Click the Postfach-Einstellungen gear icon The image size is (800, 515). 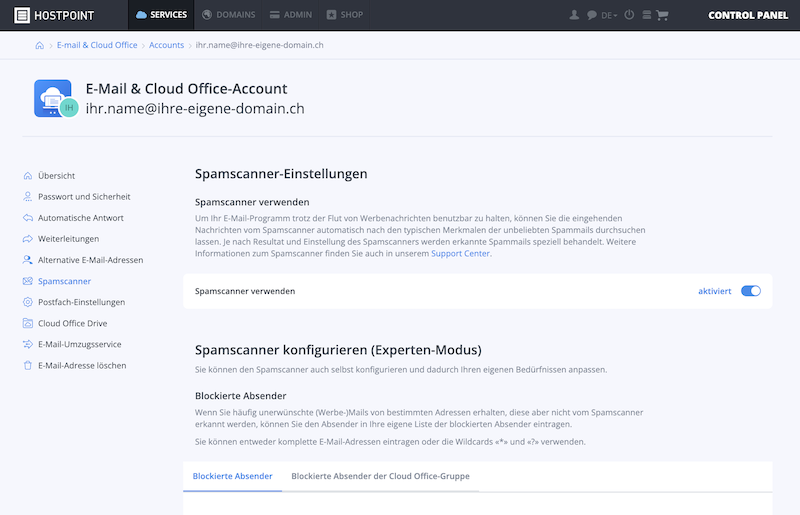tap(28, 302)
